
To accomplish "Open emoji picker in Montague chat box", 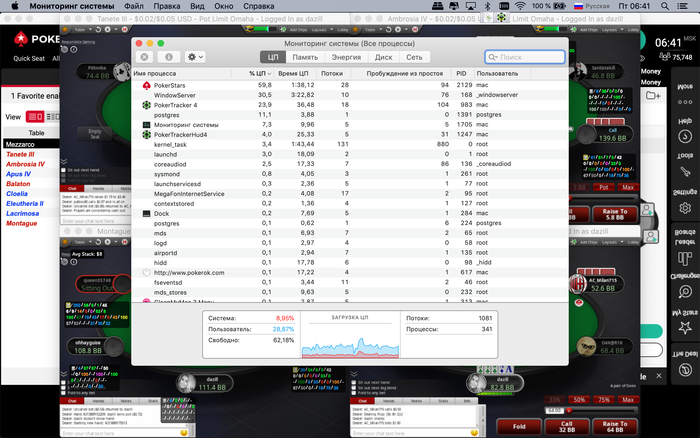I will (x=184, y=433).
